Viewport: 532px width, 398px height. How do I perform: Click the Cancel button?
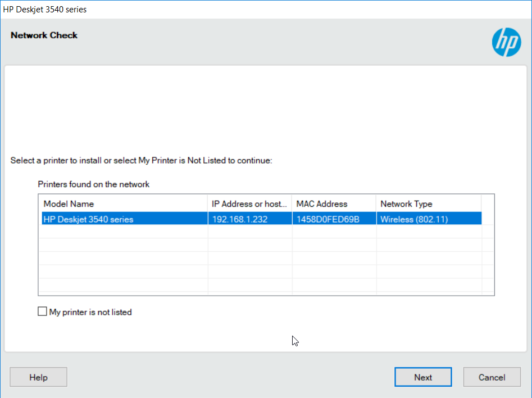[492, 377]
